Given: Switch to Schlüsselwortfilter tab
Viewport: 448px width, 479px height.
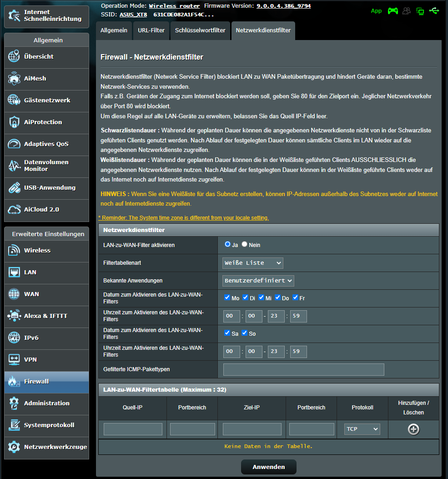Looking at the screenshot, I should [x=200, y=30].
